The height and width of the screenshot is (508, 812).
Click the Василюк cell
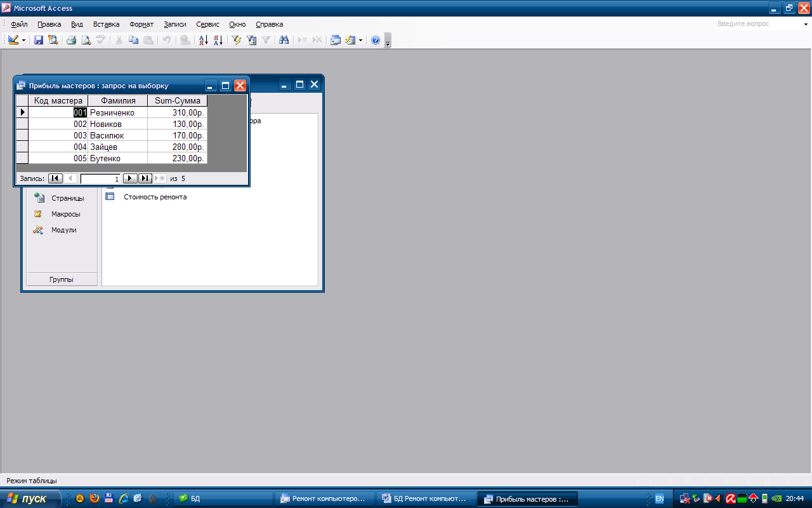pos(118,135)
